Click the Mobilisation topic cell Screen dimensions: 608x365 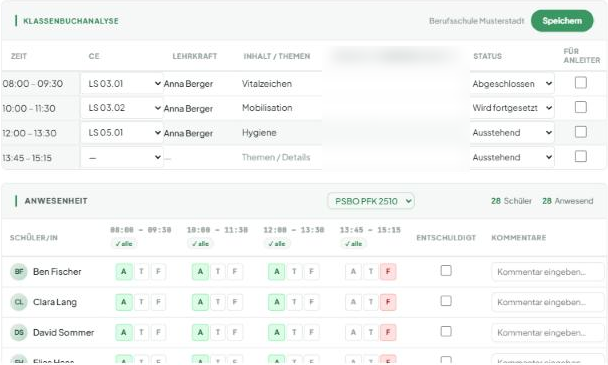point(267,108)
